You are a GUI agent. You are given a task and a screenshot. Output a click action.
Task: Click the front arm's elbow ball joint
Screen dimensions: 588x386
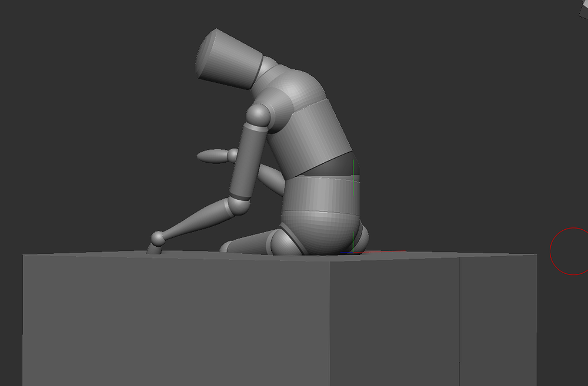tap(239, 206)
